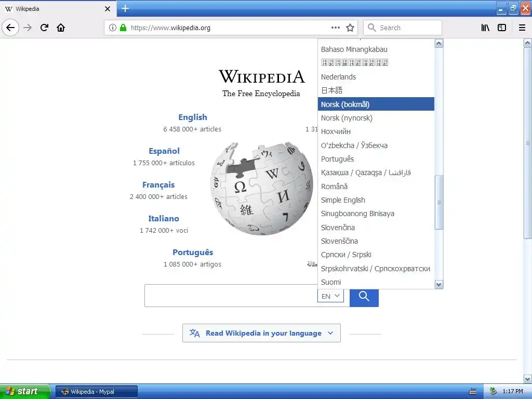This screenshot has width=532, height=399.
Task: Toggle the EN language selector dropdown
Action: click(330, 296)
